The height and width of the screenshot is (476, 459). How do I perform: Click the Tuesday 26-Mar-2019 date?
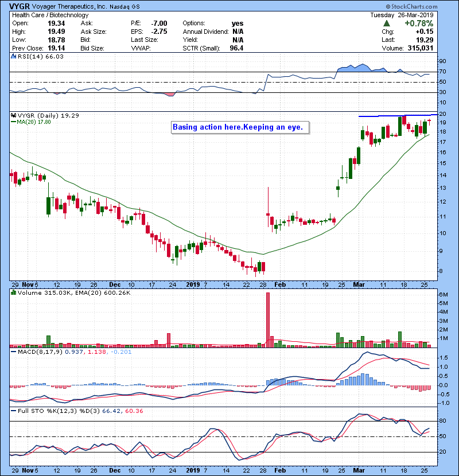[x=402, y=15]
